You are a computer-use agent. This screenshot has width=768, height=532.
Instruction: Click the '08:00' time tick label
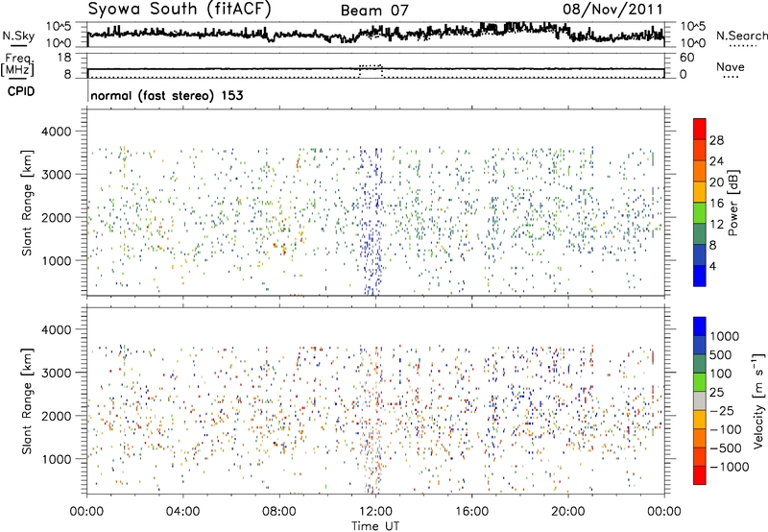(278, 512)
